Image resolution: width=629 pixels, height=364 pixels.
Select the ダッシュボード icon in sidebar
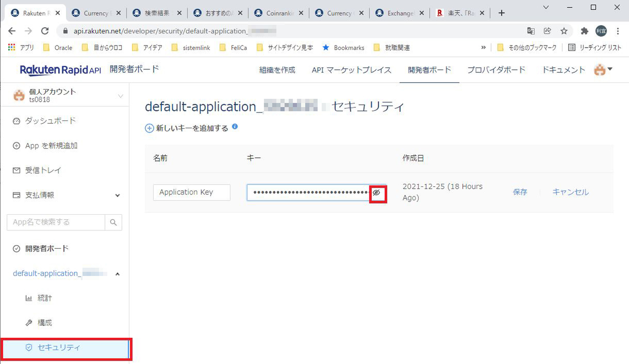coord(17,120)
